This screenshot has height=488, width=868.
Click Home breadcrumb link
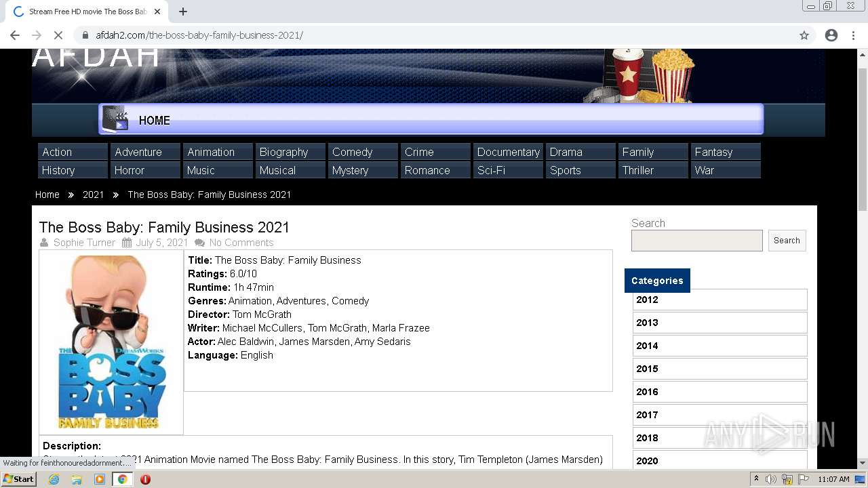click(x=47, y=195)
